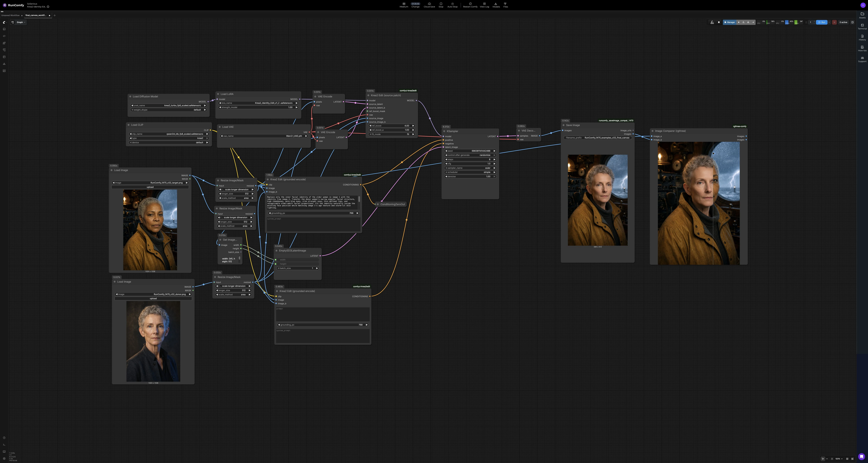Click the 01:35:55 Change timer
The width and height of the screenshot is (868, 463).
click(415, 5)
